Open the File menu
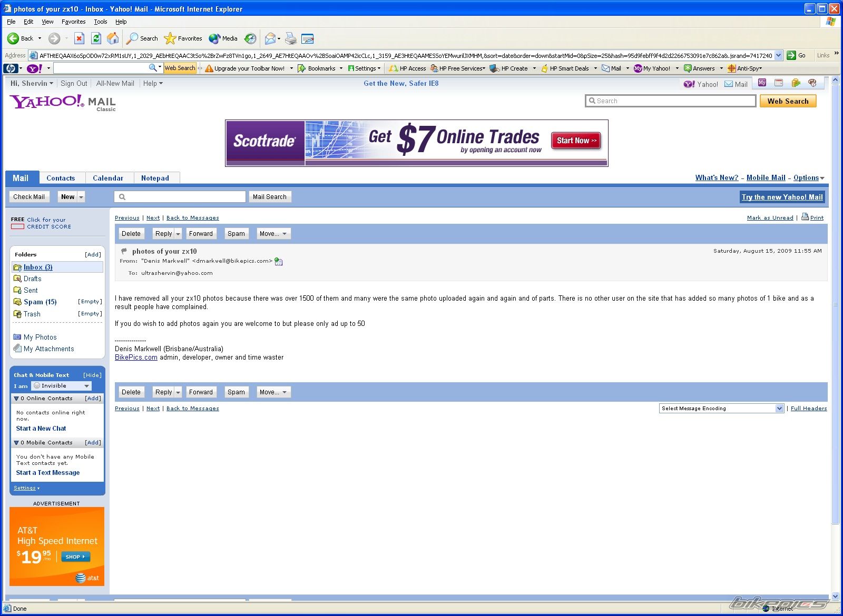Image resolution: width=843 pixels, height=616 pixels. pos(11,22)
